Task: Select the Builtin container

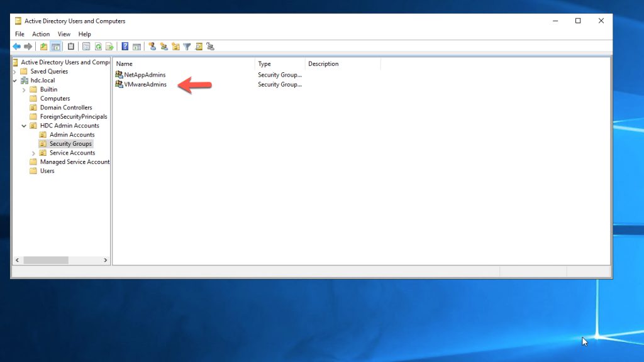Action: 48,89
